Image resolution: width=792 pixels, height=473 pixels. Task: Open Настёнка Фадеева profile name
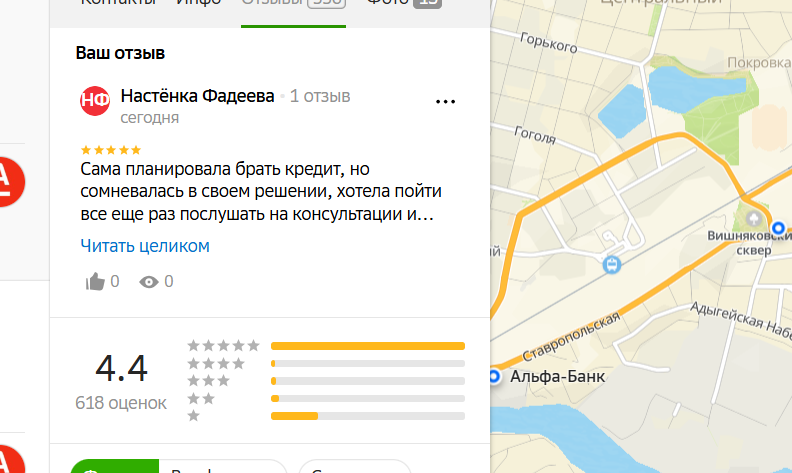tap(197, 96)
